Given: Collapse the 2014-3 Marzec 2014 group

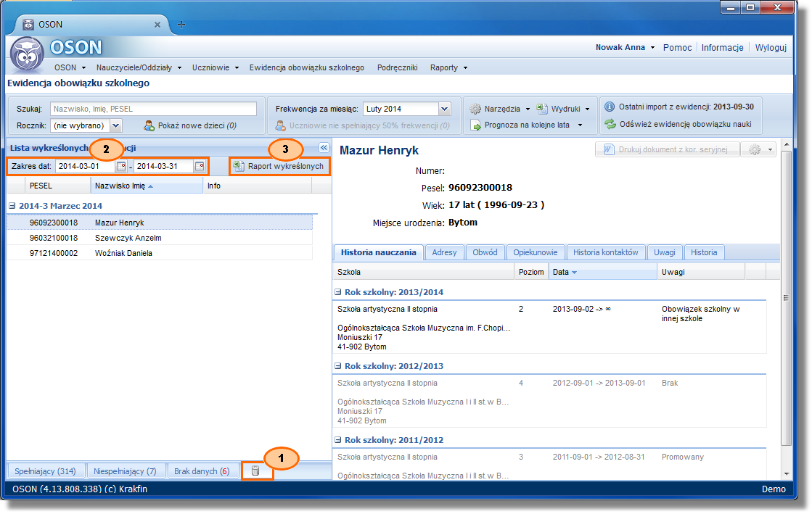Looking at the screenshot, I should point(12,205).
